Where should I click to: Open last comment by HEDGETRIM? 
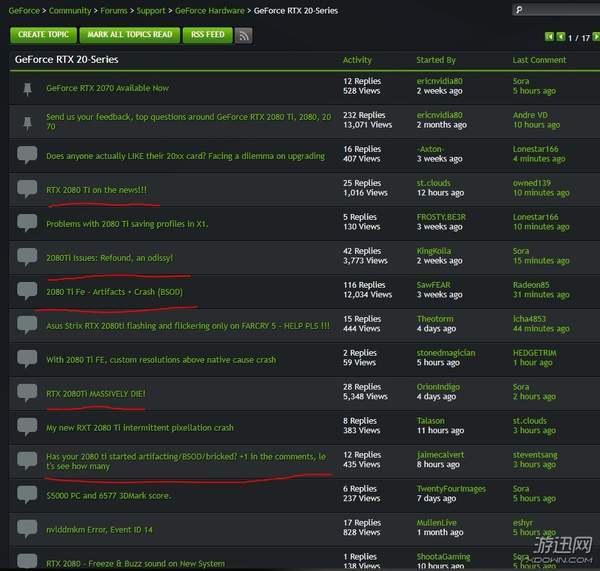(535, 353)
